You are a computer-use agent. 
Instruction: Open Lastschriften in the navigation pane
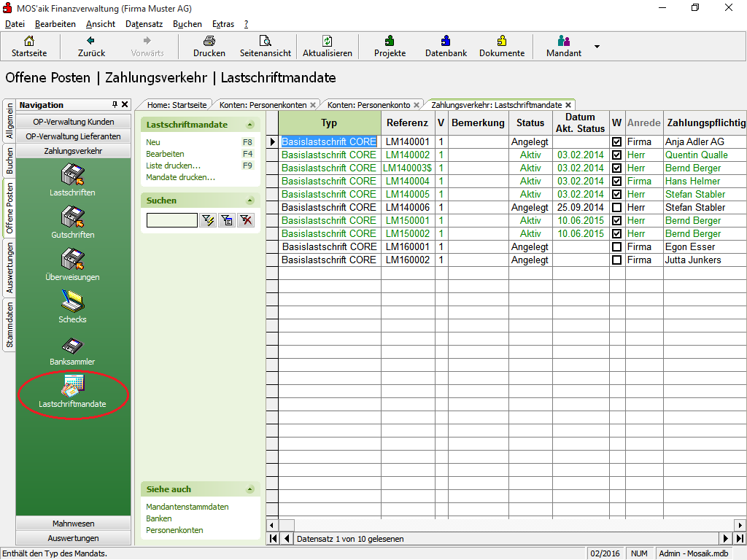tap(72, 181)
